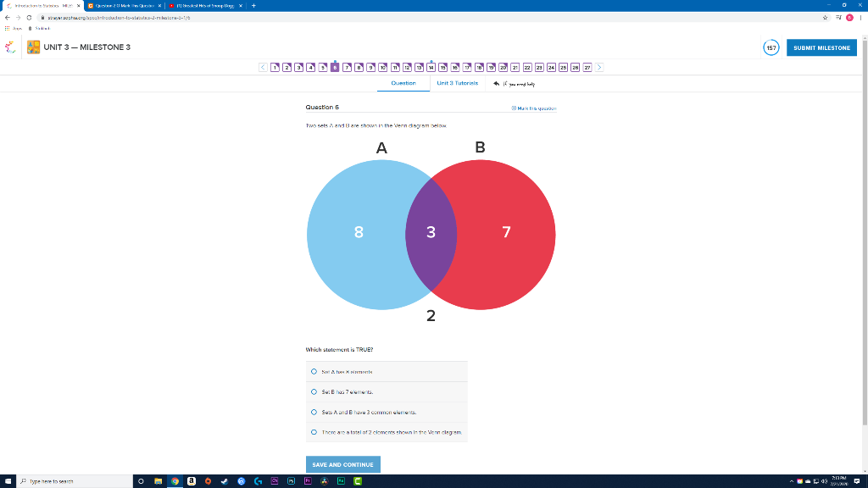Close the YouTube Snoop Dogg tab
The image size is (868, 488).
[240, 6]
